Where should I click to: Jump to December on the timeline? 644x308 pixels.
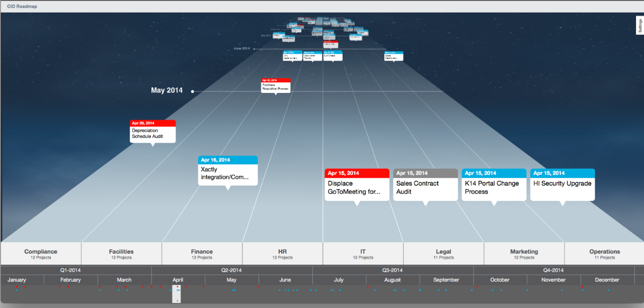coord(607,280)
